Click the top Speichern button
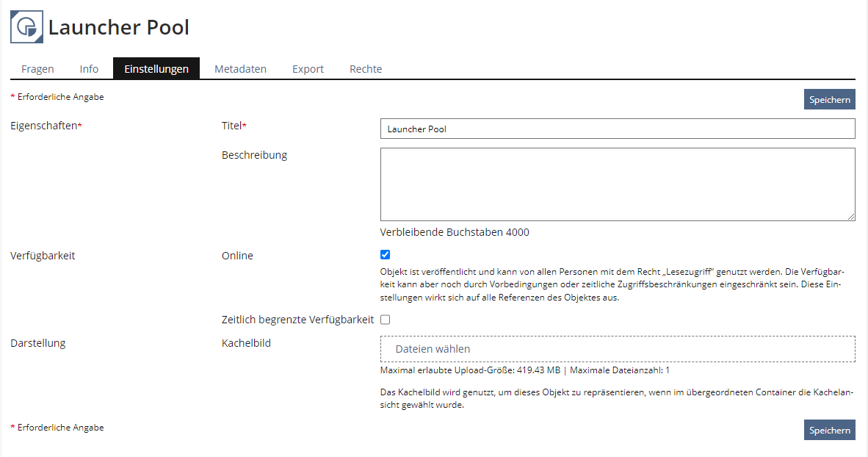The width and height of the screenshot is (868, 457). pyautogui.click(x=829, y=100)
